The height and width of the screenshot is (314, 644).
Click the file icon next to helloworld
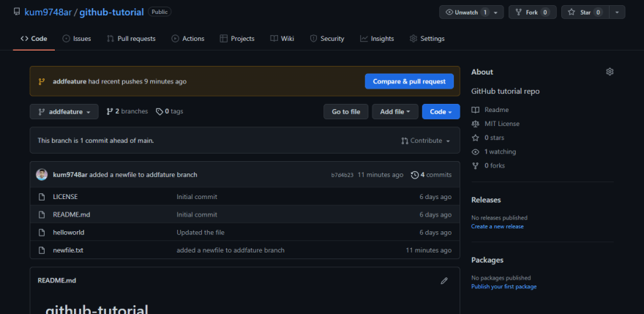coord(42,232)
